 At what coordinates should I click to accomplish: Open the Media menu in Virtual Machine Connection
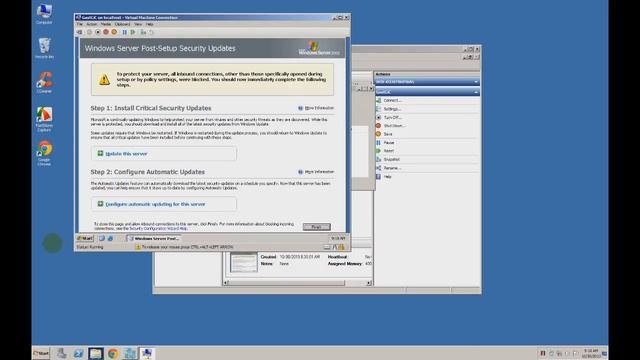tap(106, 24)
